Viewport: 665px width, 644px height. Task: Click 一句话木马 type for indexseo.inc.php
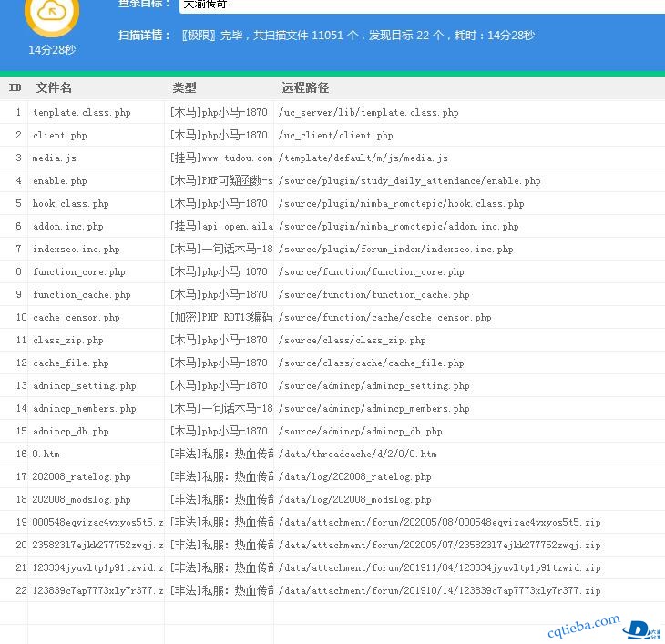[x=221, y=250]
